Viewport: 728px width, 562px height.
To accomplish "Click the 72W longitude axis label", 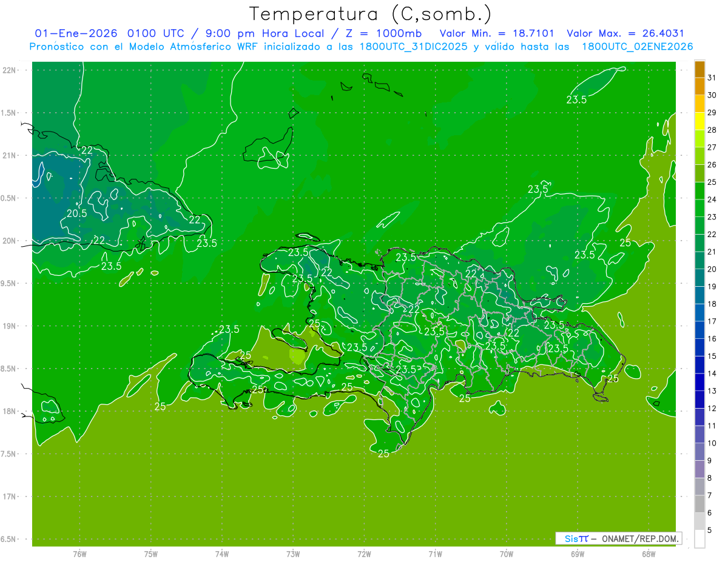I will (x=364, y=554).
